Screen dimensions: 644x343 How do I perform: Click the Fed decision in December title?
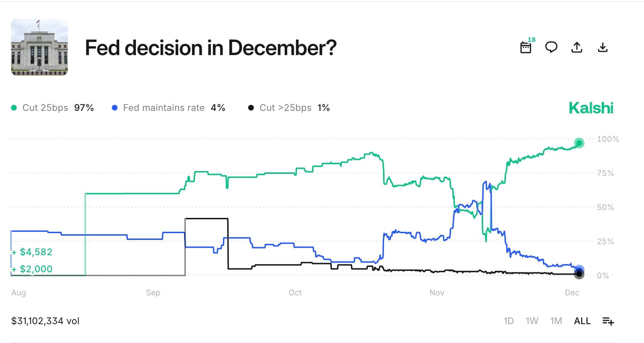211,48
